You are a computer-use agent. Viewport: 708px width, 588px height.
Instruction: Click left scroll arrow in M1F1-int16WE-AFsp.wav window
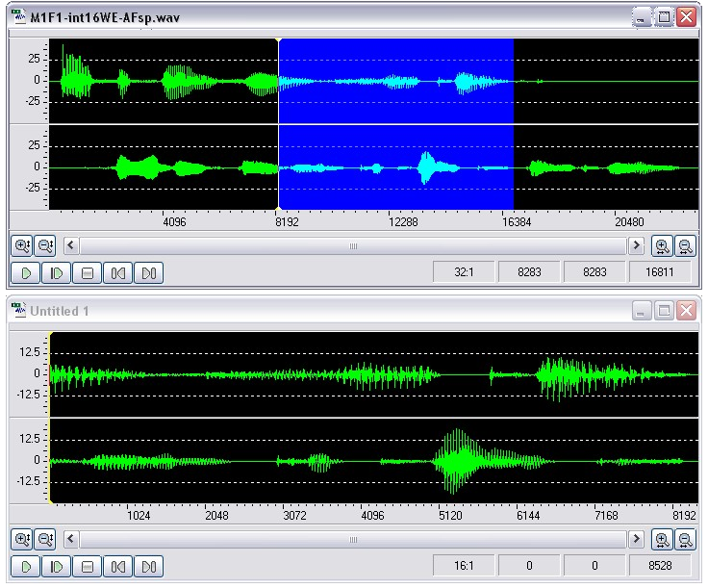(70, 246)
